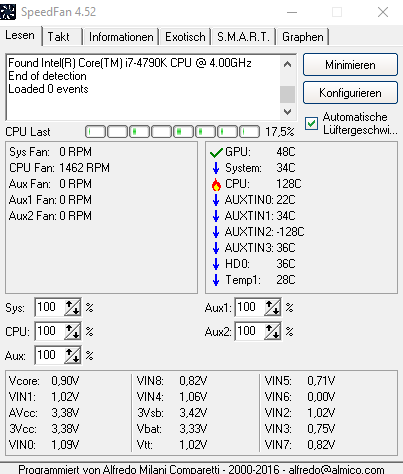Click the Vcore 0,90V voltage reading
The image size is (403, 474).
tap(44, 381)
